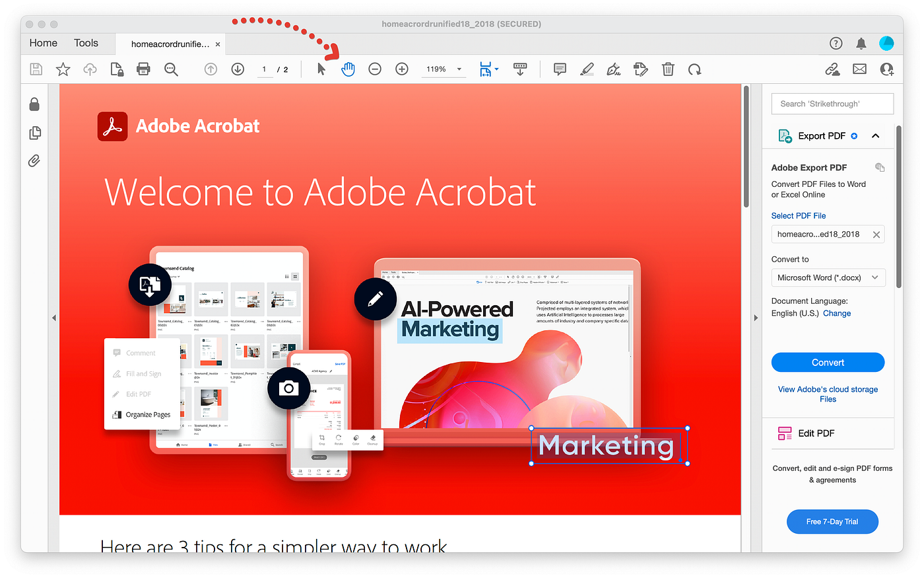Open the Page Thumbnails sidebar panel
The image size is (924, 578).
point(34,132)
